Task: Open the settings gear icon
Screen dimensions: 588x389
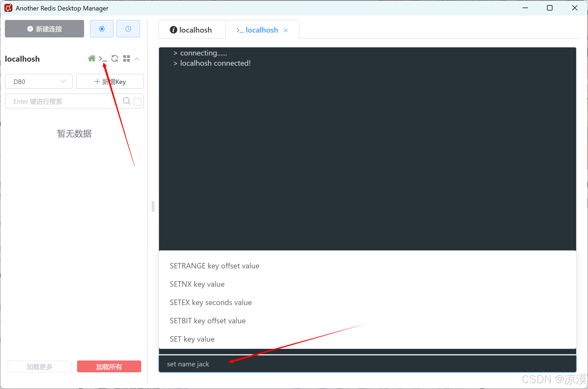Action: point(102,29)
